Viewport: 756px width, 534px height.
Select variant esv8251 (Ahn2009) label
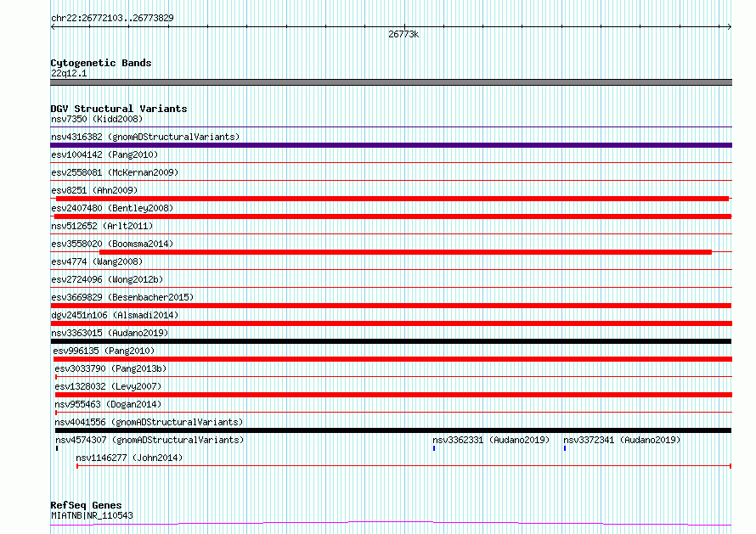tap(94, 190)
